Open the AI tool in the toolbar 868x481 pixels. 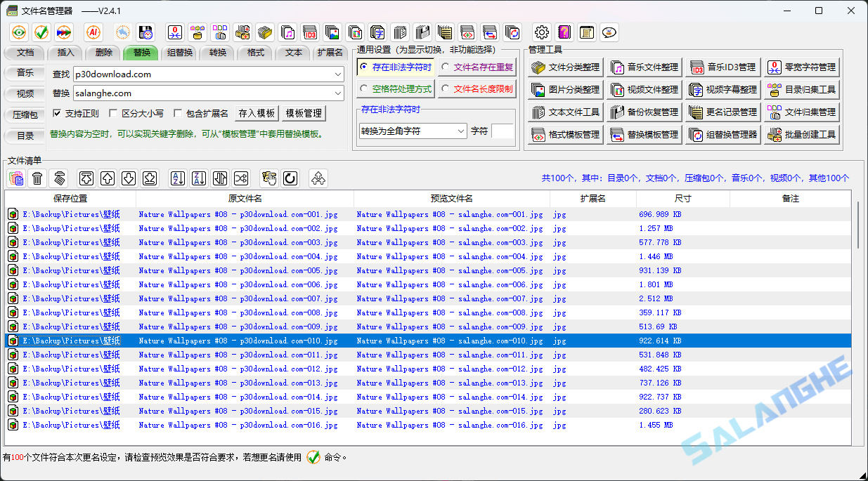(x=93, y=32)
